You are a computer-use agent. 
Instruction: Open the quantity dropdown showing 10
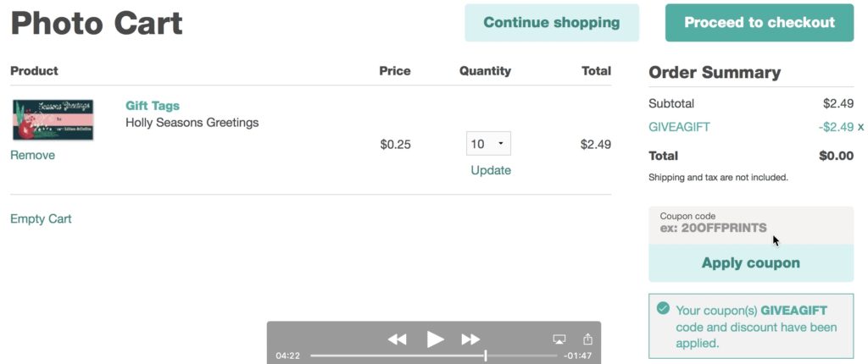(488, 144)
